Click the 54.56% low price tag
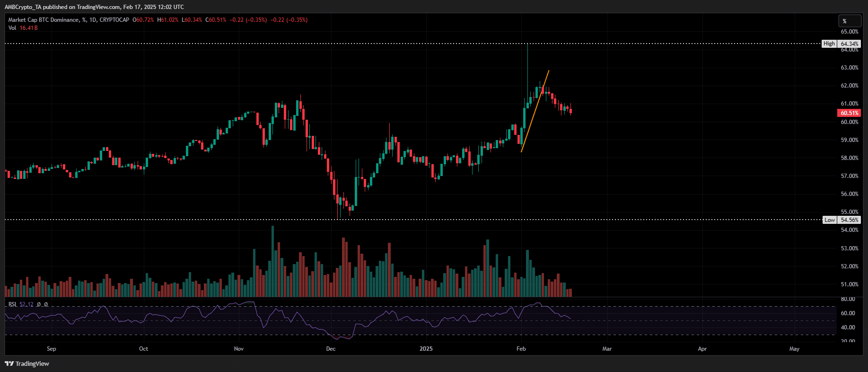The width and height of the screenshot is (868, 372). pyautogui.click(x=849, y=220)
